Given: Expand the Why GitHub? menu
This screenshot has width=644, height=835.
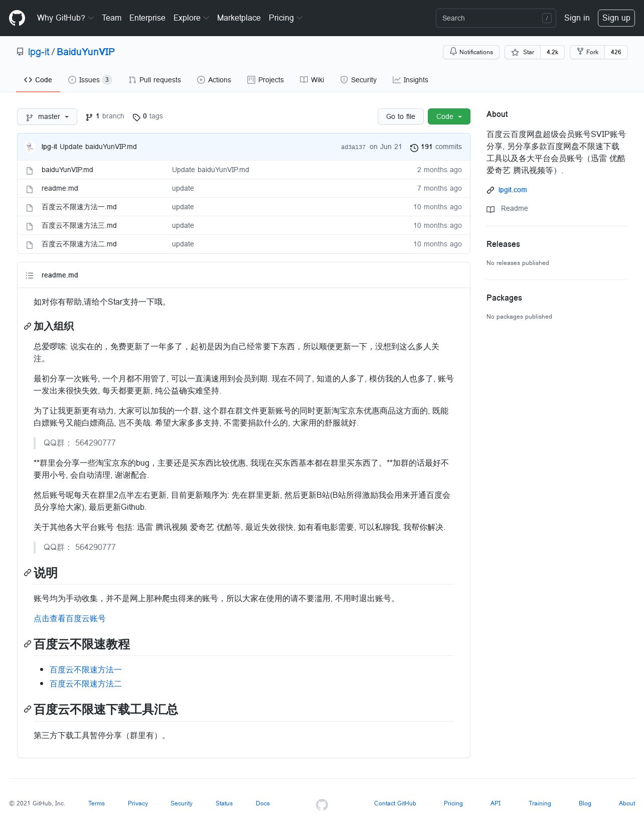Looking at the screenshot, I should [65, 18].
